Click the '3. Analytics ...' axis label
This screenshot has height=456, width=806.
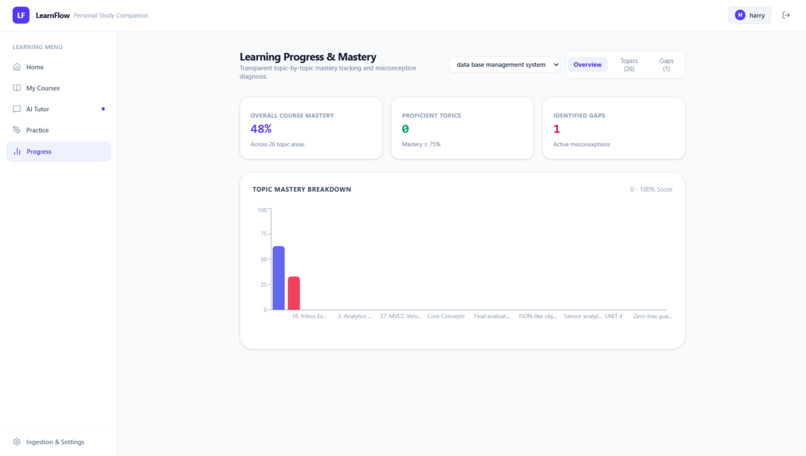355,316
